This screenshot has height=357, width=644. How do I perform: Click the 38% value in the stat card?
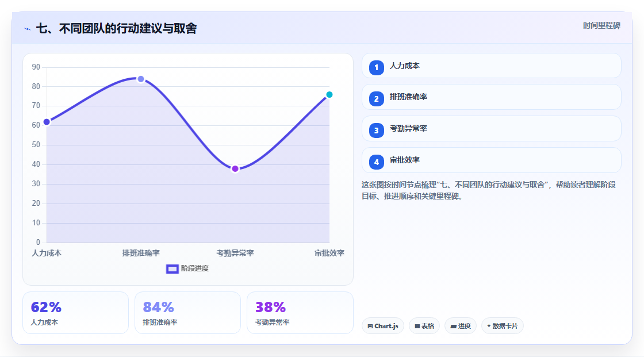[270, 308]
